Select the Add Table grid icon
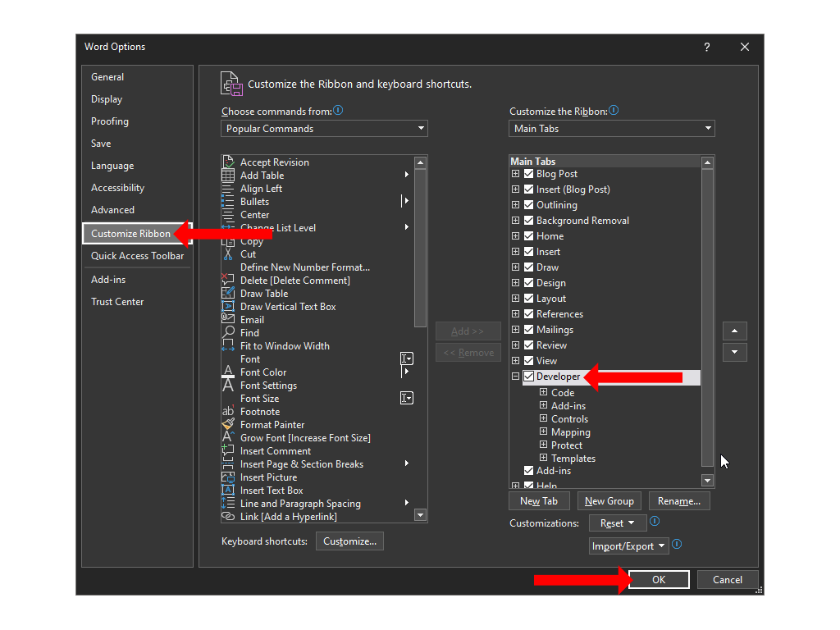Image resolution: width=840 pixels, height=630 pixels. click(x=228, y=176)
